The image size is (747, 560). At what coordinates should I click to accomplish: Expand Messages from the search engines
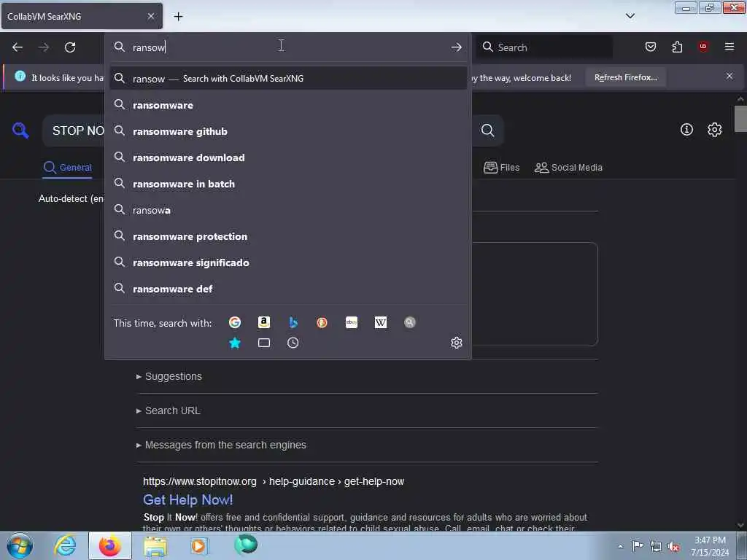click(221, 445)
